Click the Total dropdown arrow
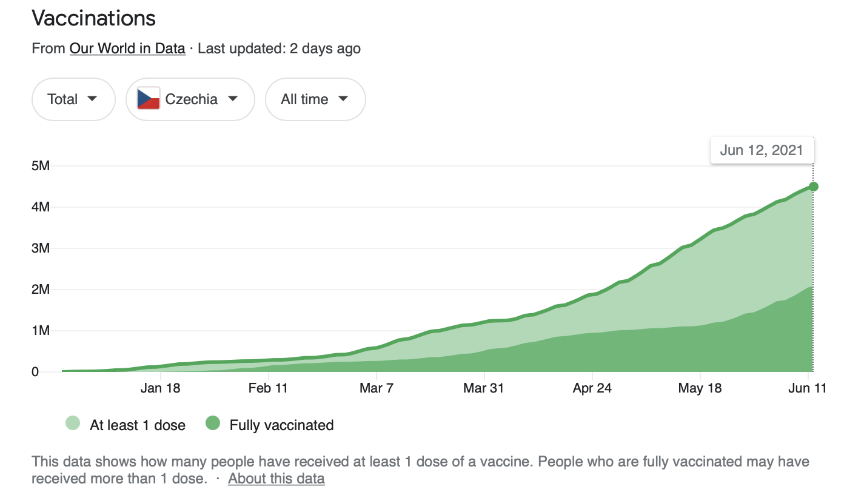This screenshot has width=844, height=504. (x=92, y=99)
